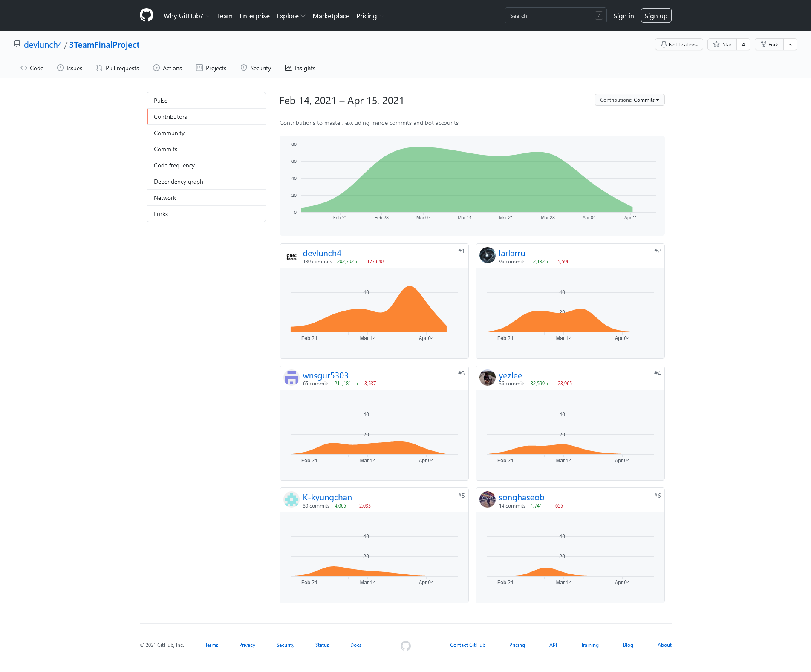The width and height of the screenshot is (811, 672).
Task: Star the repository
Action: coord(722,44)
